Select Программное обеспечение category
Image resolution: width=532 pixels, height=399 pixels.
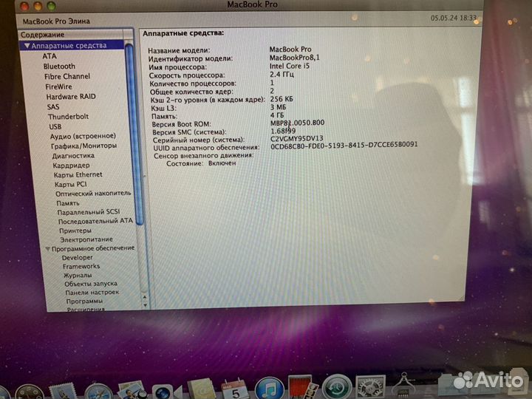(x=93, y=248)
